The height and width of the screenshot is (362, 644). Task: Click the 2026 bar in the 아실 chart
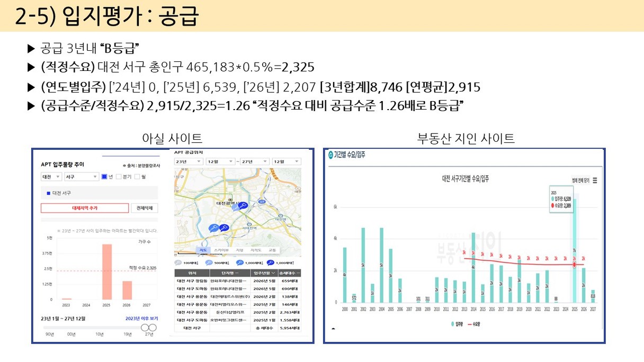tap(127, 290)
